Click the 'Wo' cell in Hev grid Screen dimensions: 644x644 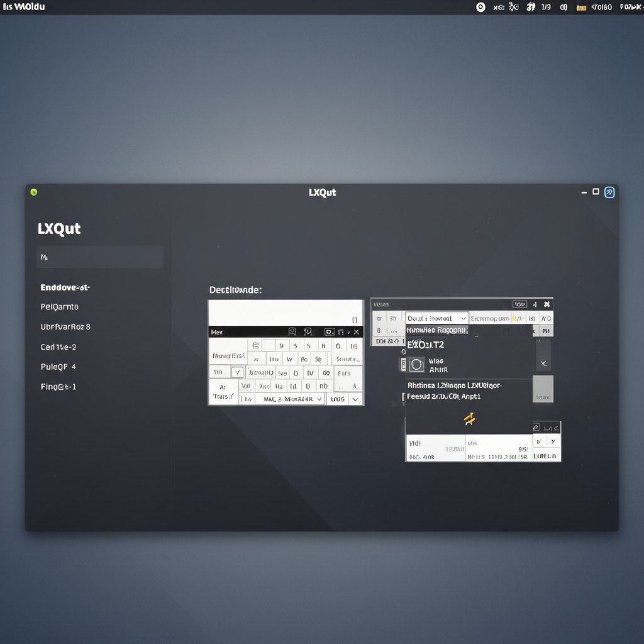pos(274,359)
